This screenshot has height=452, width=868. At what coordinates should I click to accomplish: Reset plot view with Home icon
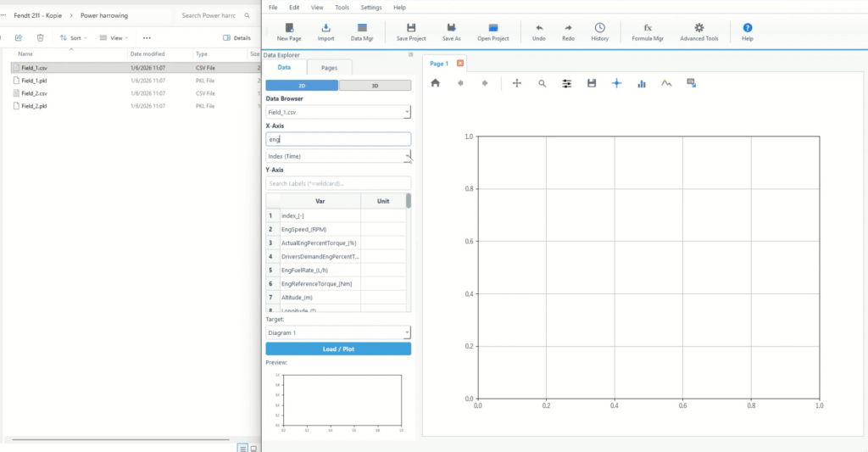436,83
